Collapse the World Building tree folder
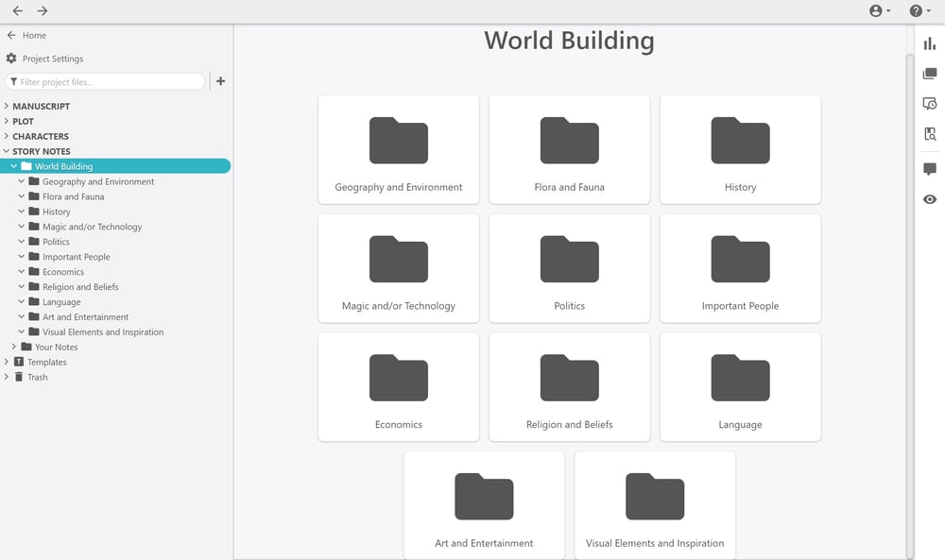 14,166
